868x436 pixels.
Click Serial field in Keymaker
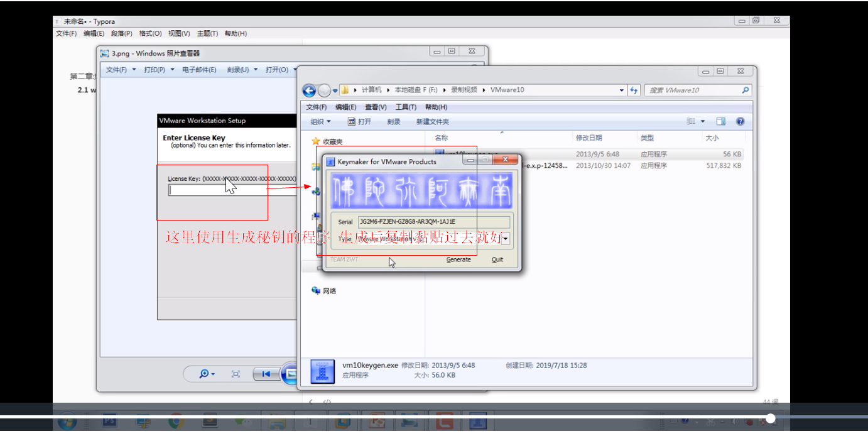pyautogui.click(x=433, y=222)
